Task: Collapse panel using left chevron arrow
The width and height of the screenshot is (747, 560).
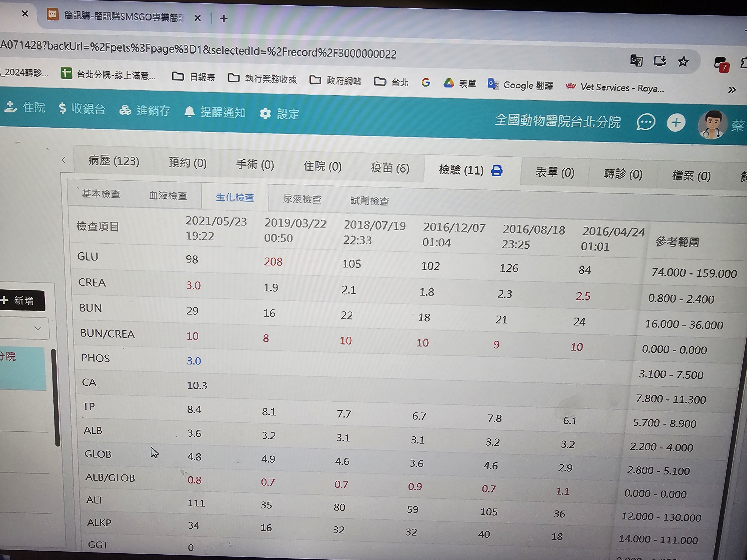Action: 63,160
